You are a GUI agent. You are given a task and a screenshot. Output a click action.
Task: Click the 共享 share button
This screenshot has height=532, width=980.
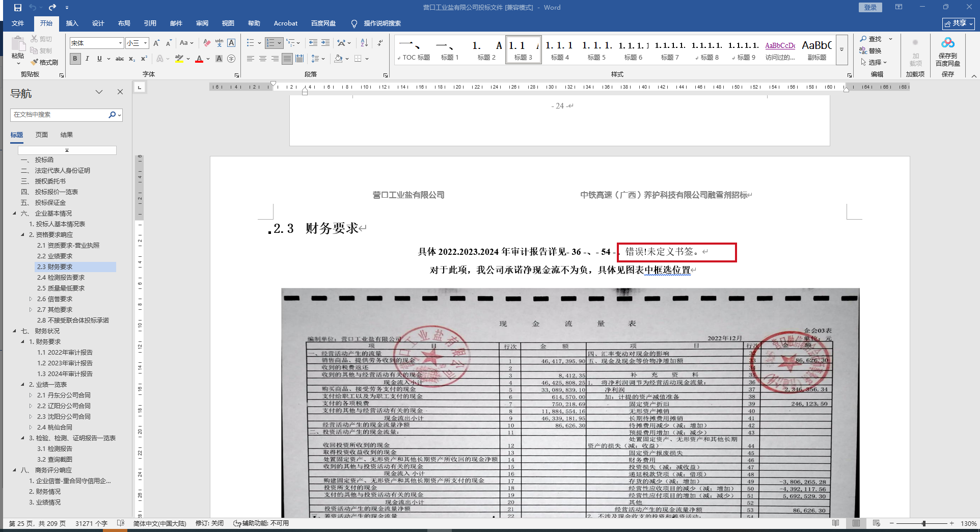coord(959,23)
